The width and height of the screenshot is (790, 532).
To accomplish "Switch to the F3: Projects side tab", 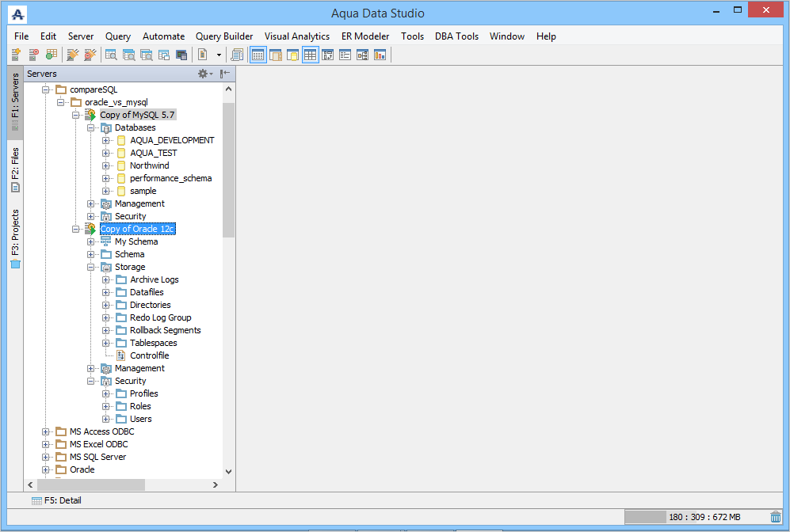I will (15, 238).
